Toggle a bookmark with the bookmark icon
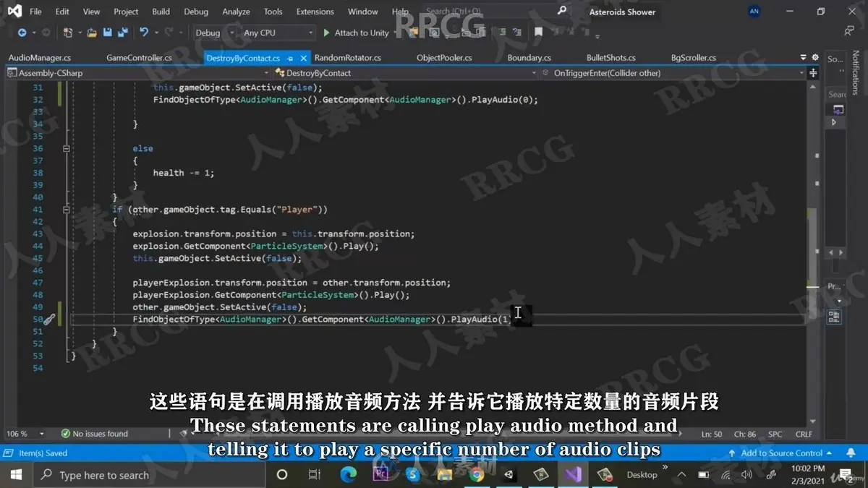The image size is (868, 488). pos(538,33)
